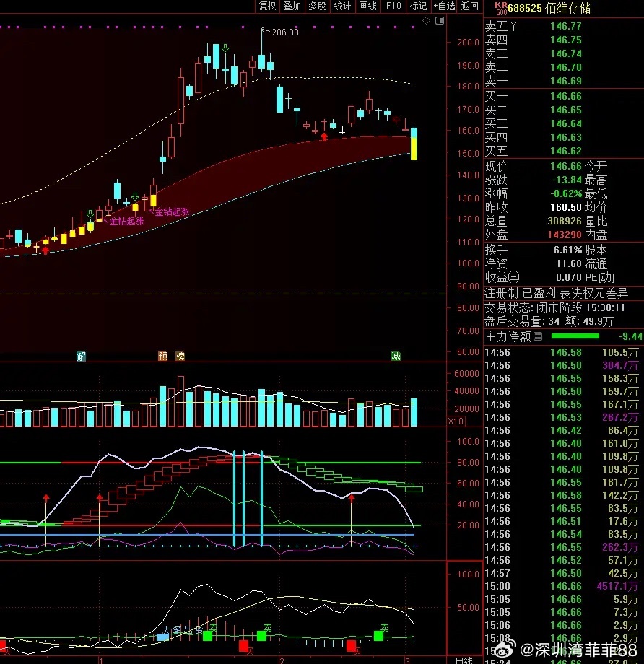Click 卖三 ask price 146.74
Viewport: 644px width, 664px height.
565,53
